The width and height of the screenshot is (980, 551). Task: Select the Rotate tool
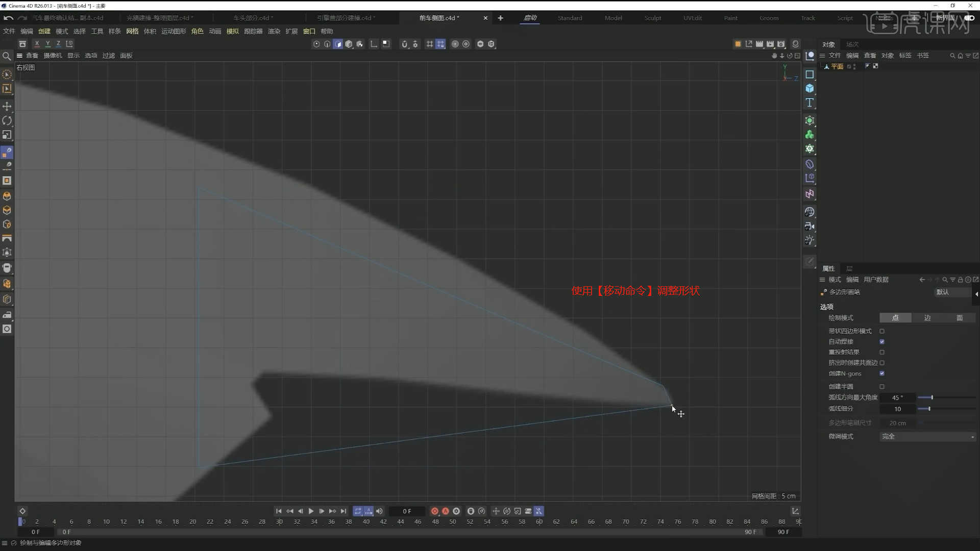pos(7,120)
